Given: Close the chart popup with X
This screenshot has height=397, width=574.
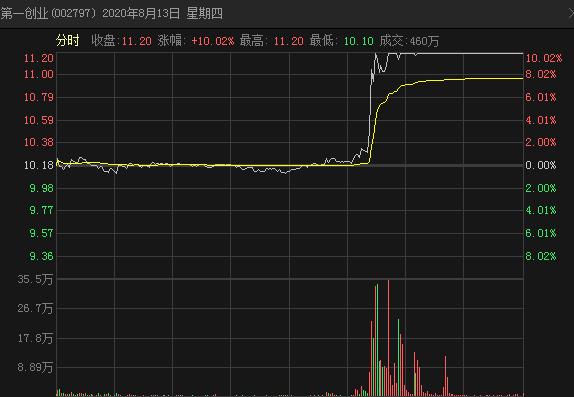Looking at the screenshot, I should (x=571, y=14).
